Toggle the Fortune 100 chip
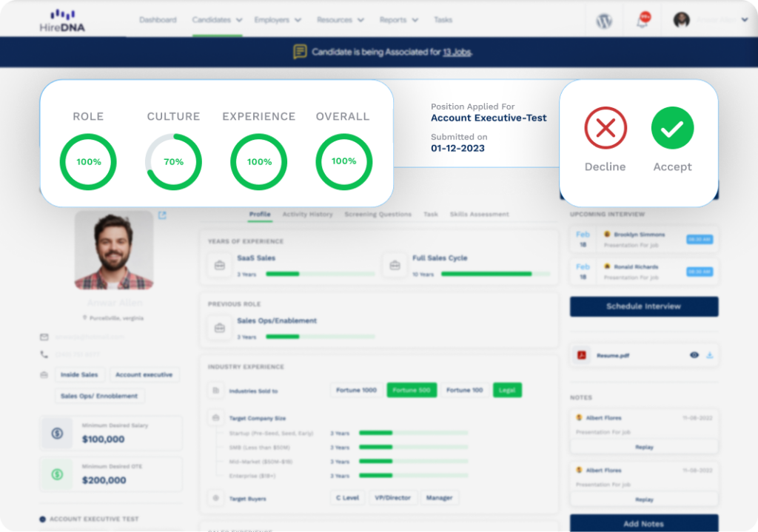This screenshot has height=532, width=758. pos(464,390)
